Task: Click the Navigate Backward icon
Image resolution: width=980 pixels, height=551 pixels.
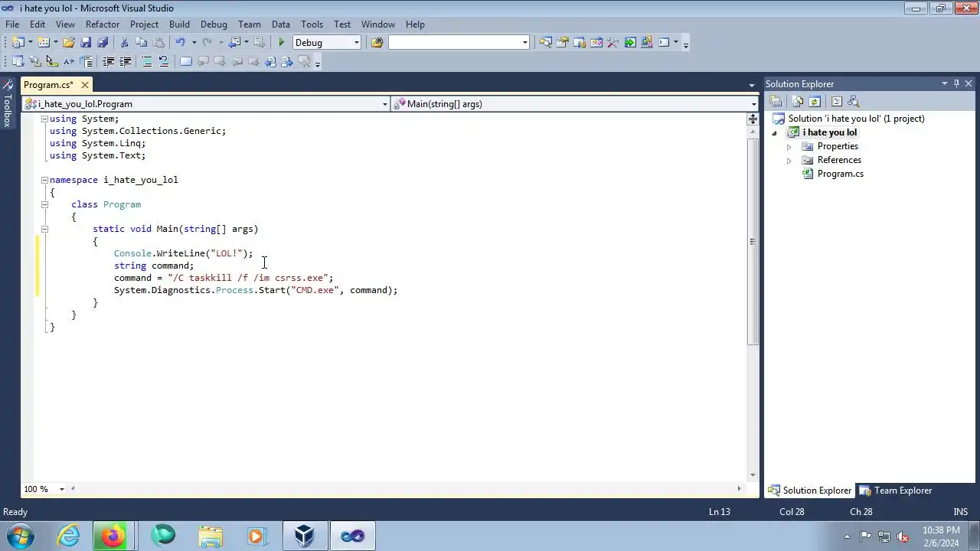Action: pos(235,43)
